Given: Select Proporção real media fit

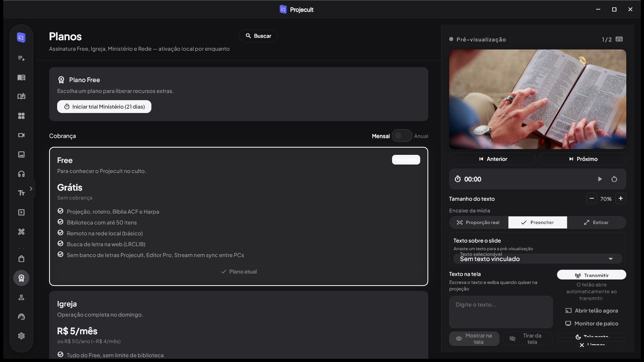Looking at the screenshot, I should (479, 222).
